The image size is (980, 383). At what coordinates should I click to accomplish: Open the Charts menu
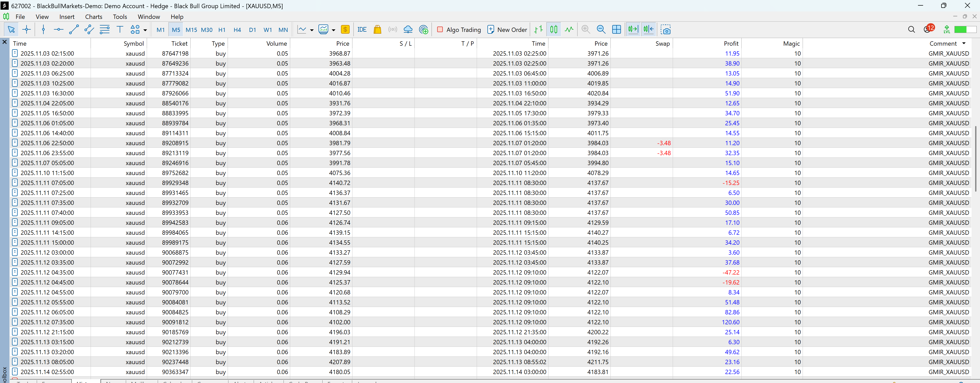[x=94, y=17]
